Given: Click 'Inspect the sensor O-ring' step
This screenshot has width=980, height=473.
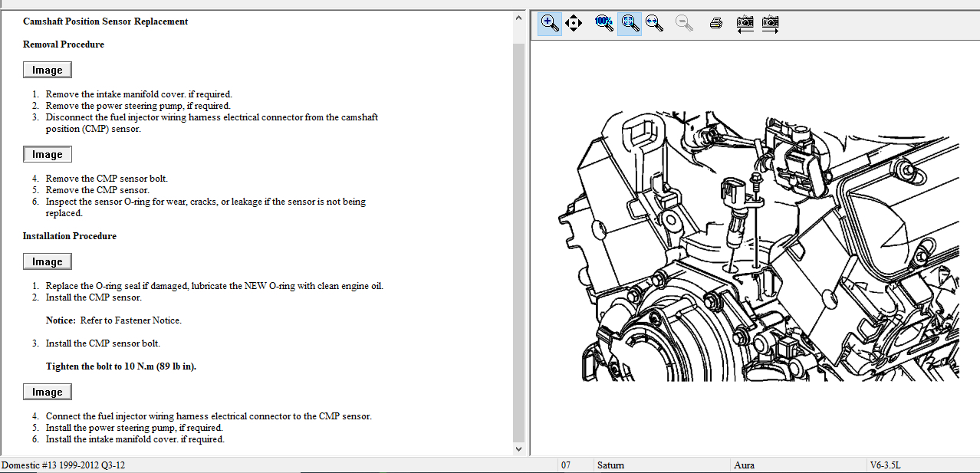Looking at the screenshot, I should coord(206,207).
